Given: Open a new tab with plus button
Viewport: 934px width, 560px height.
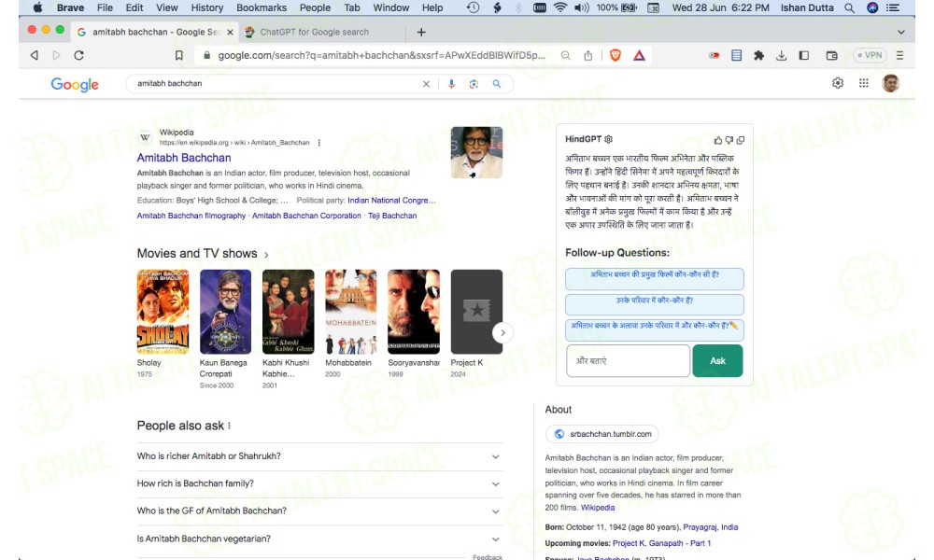Looking at the screenshot, I should tap(421, 32).
